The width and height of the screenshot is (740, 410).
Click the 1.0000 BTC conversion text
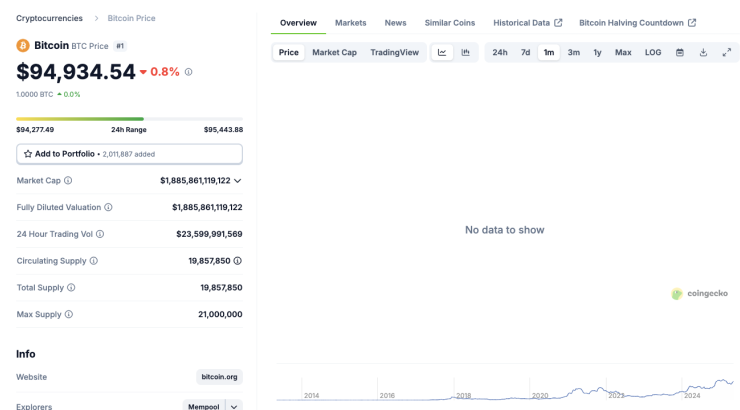(34, 94)
